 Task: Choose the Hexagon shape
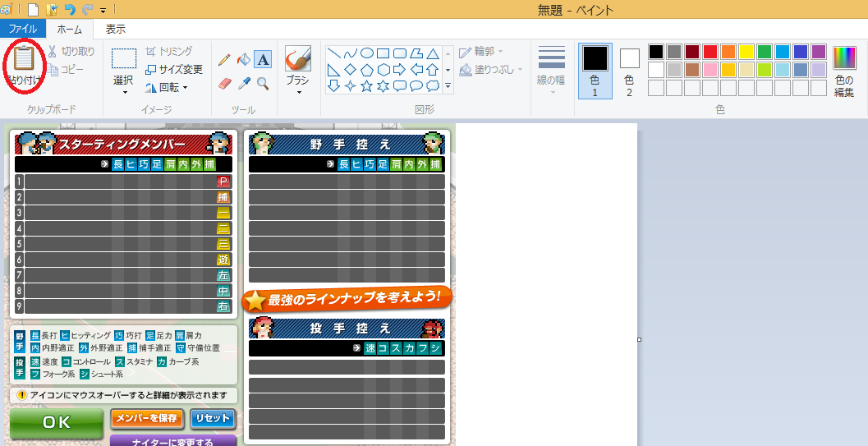coord(383,70)
